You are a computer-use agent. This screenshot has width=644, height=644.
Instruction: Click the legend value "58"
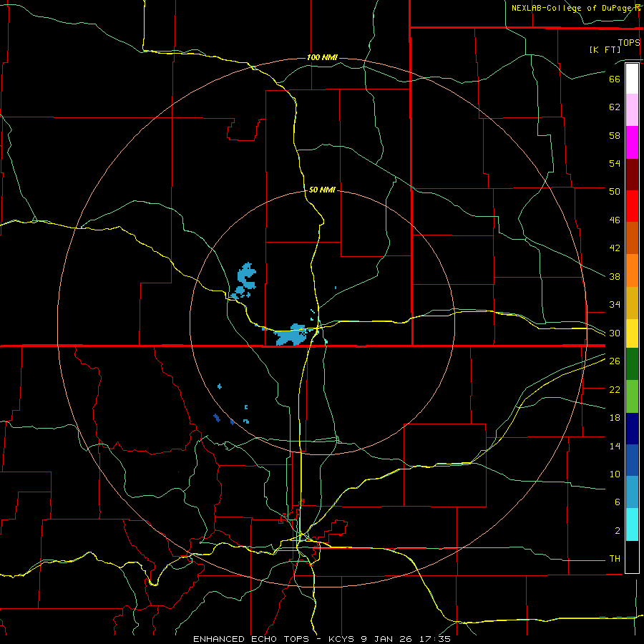pos(615,135)
